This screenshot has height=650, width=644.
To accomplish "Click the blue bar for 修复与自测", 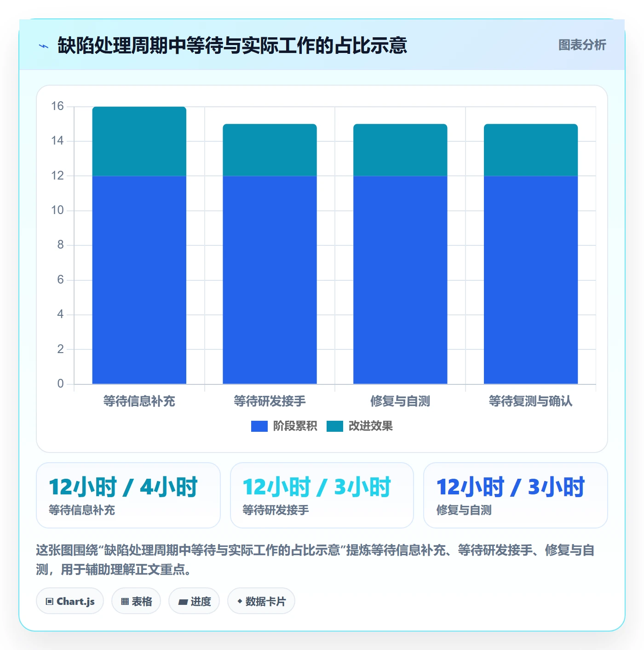I will [x=400, y=280].
